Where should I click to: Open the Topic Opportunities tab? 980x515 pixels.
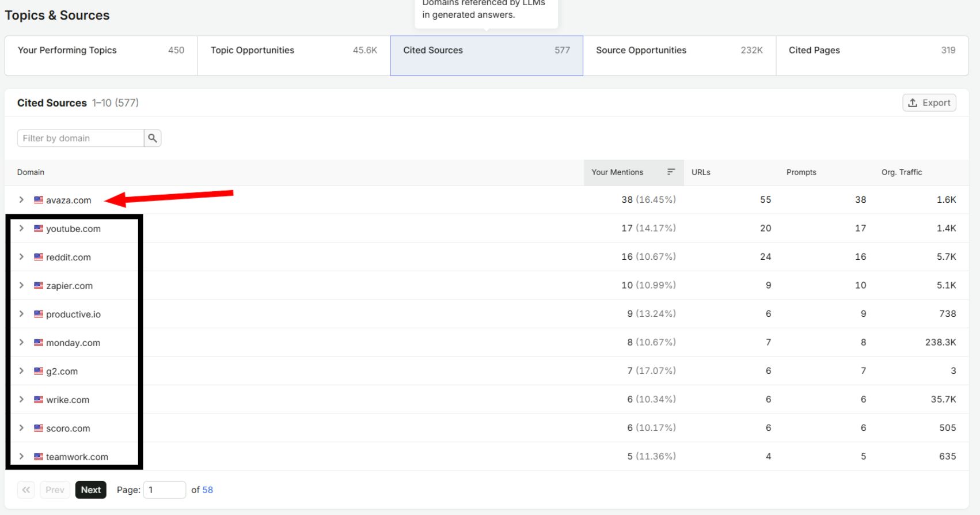(294, 56)
